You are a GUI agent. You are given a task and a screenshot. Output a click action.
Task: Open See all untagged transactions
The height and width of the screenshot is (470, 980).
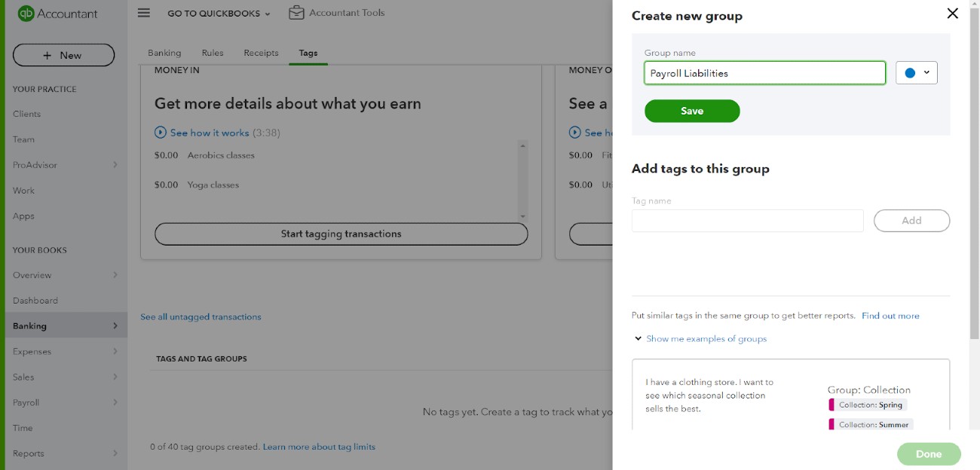point(201,316)
